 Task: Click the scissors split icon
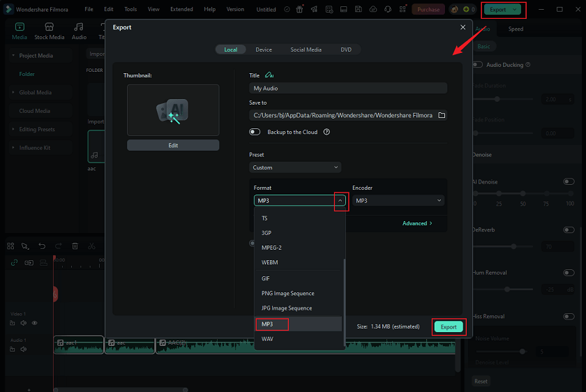(91, 246)
